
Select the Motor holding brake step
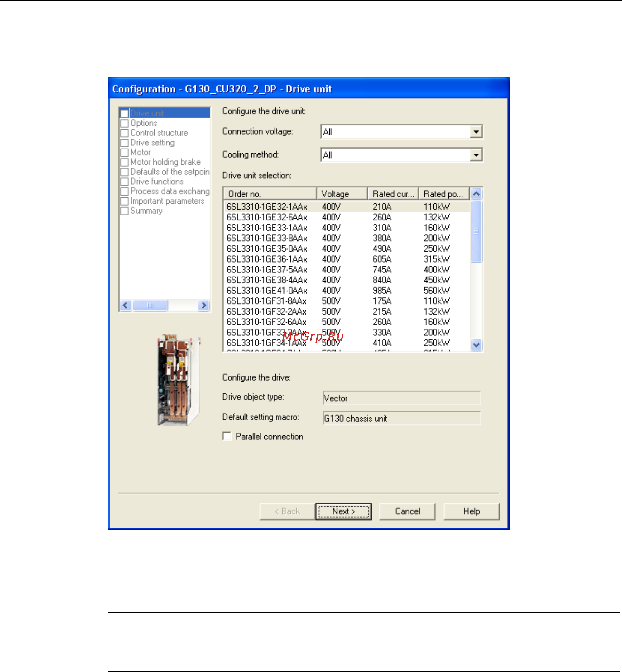point(165,162)
